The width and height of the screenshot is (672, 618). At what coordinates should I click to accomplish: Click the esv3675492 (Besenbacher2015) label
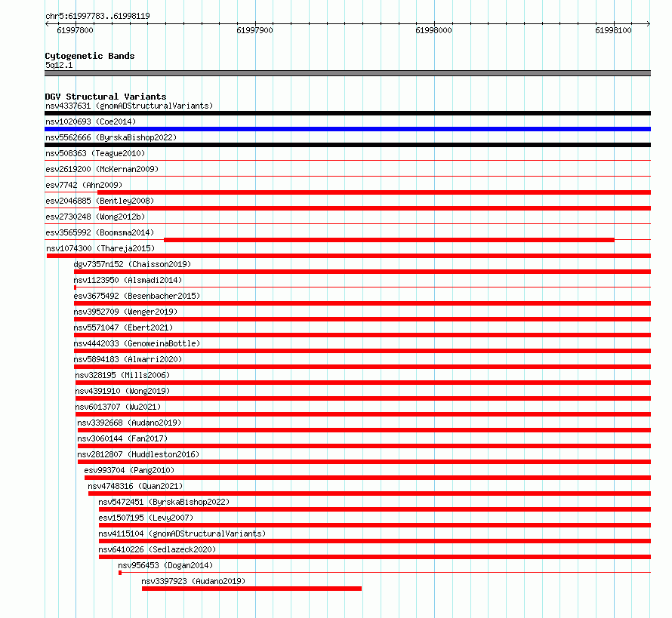137,296
